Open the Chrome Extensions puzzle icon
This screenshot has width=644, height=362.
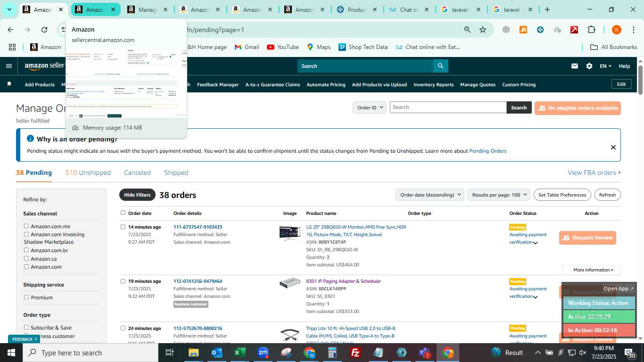tap(591, 30)
